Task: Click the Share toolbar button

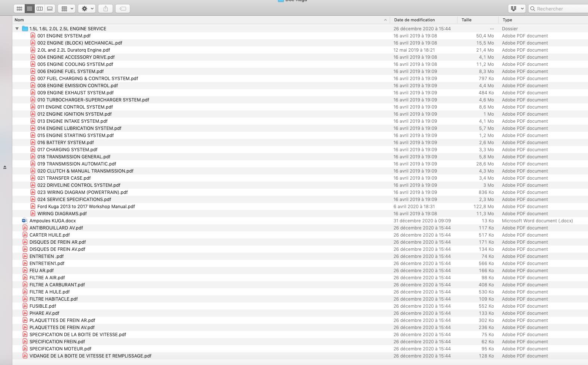Action: [x=105, y=9]
